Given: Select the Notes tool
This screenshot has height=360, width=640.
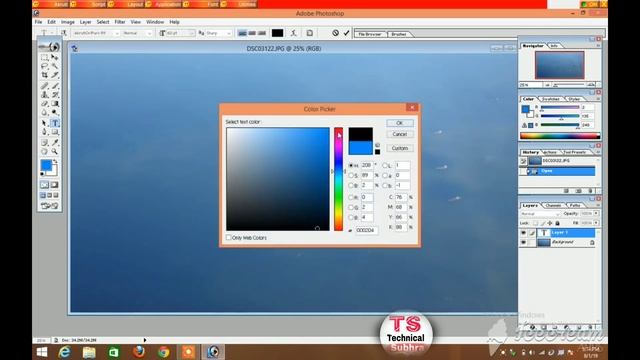Looking at the screenshot, I should [44, 142].
